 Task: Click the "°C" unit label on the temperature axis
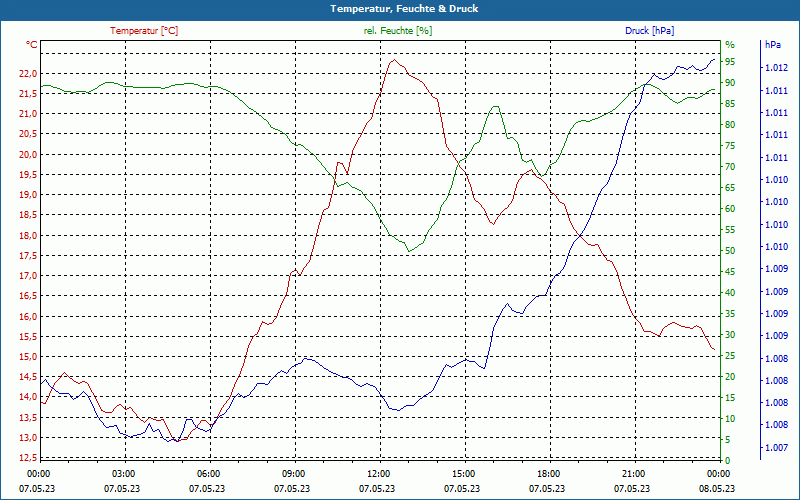(x=32, y=45)
